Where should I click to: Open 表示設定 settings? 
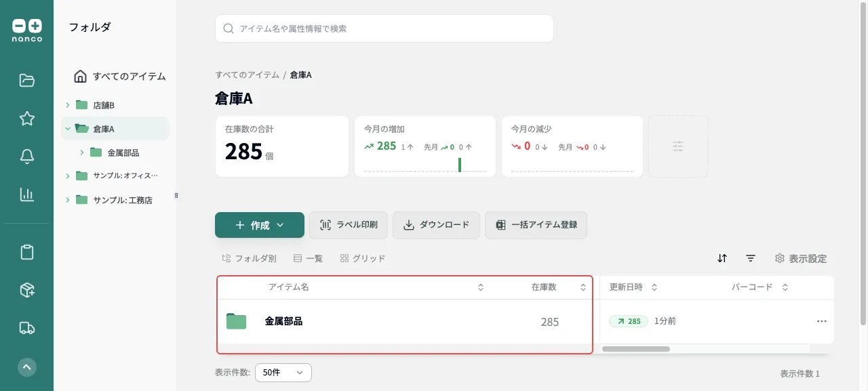coord(801,258)
